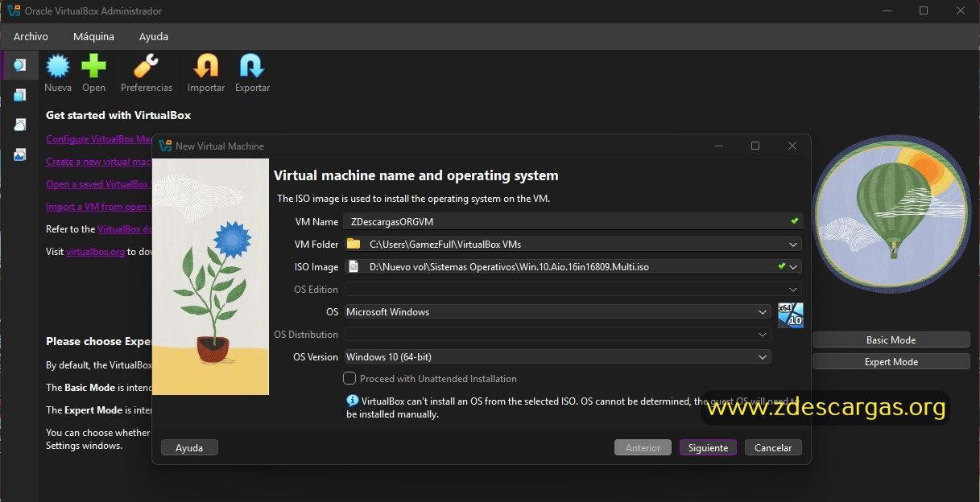Click the Ayuda button in the dialog
Screen dimensions: 980x502
pos(189,448)
